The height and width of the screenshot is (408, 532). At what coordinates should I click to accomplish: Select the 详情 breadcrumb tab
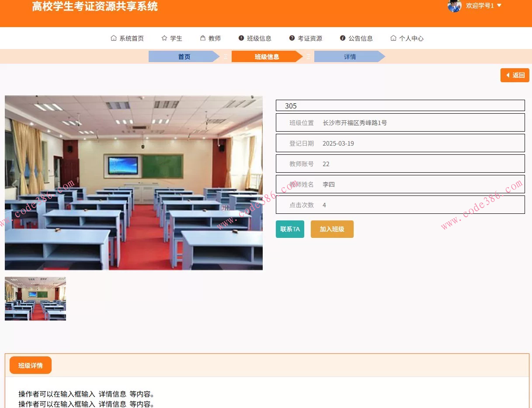tap(350, 56)
